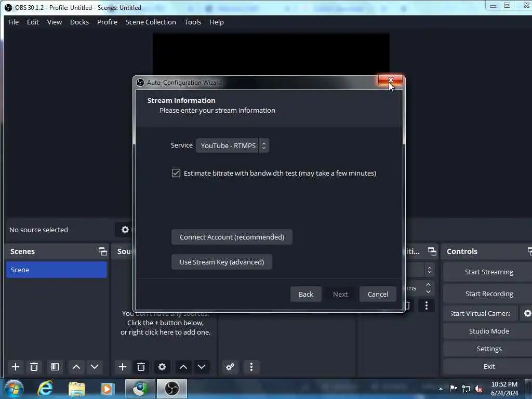Open taskbar clock showing 10:52 PM

504,389
